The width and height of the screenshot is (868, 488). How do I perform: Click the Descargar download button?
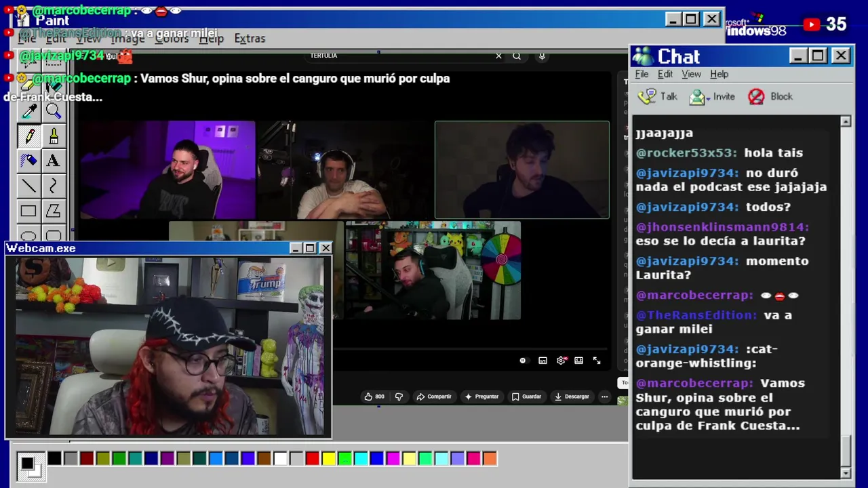click(x=572, y=396)
